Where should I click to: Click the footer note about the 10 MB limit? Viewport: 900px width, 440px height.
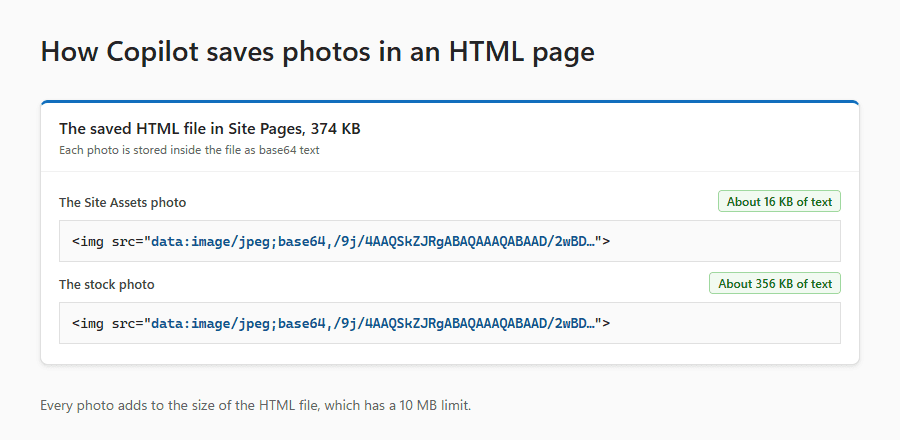coord(255,406)
